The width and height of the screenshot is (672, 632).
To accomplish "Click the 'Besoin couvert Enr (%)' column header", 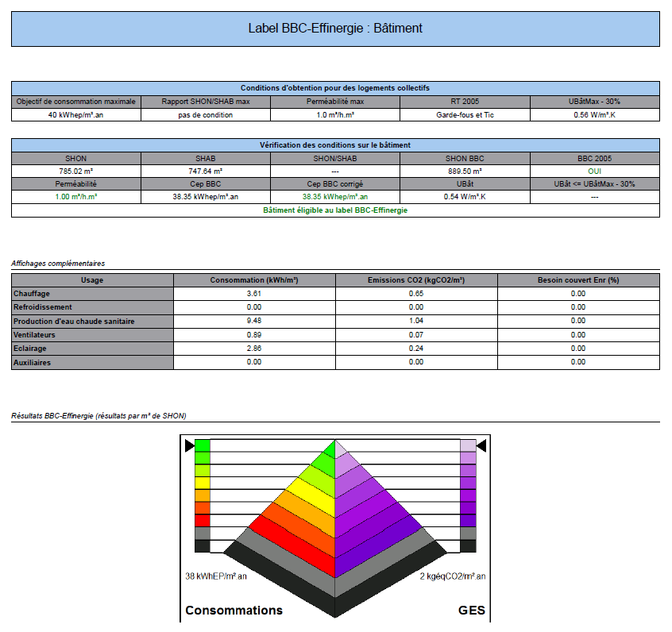I will (578, 280).
